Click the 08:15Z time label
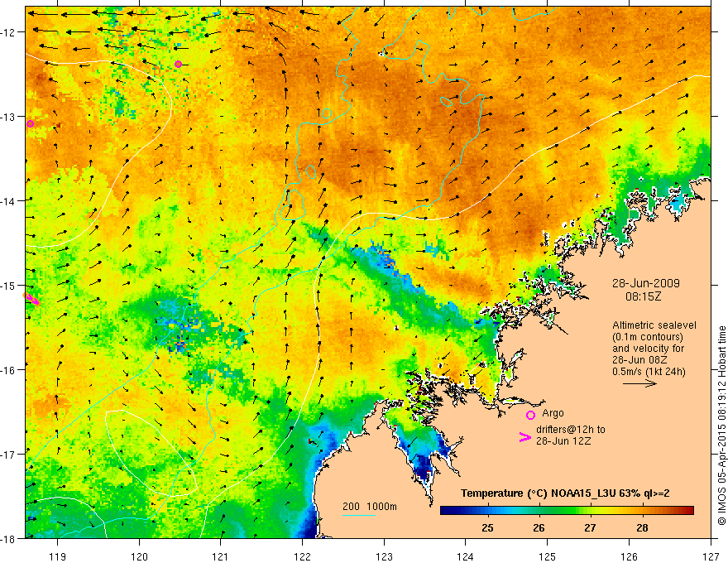Viewport: 728px width, 563px height. pos(643,296)
